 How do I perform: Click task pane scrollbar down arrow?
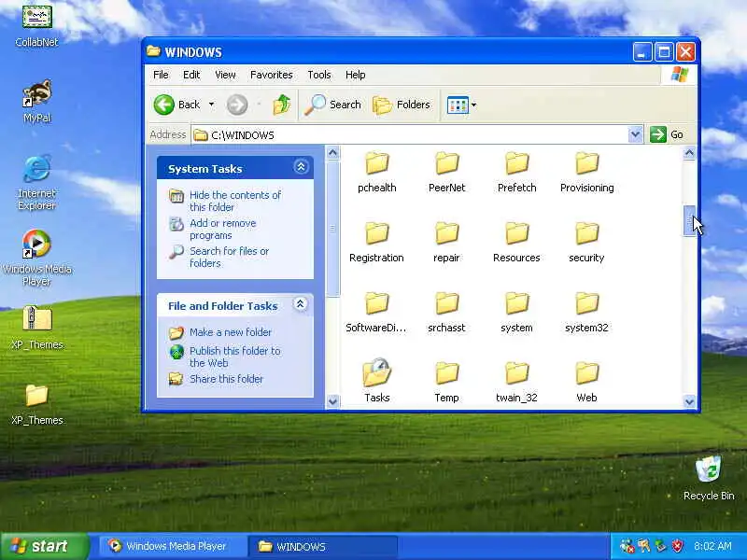coord(333,402)
